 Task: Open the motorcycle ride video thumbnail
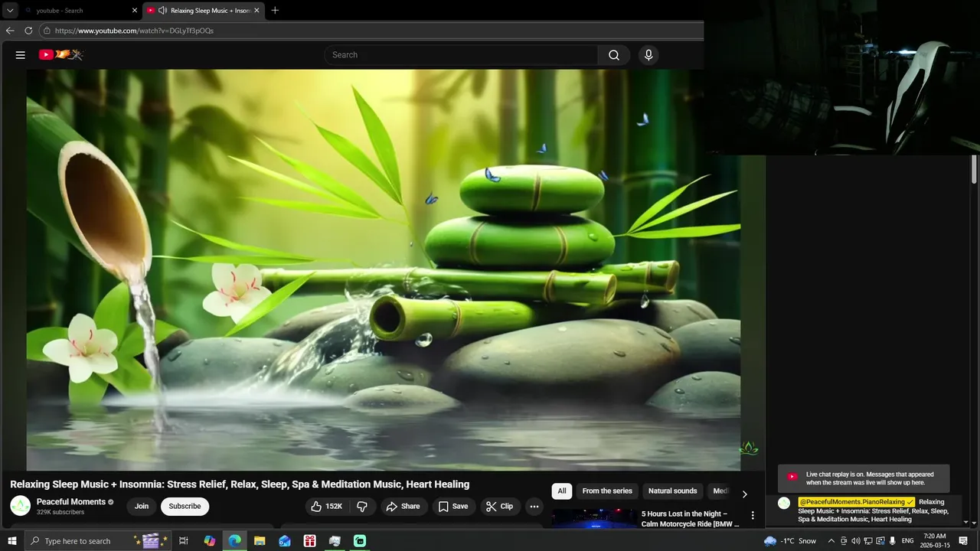pos(594,519)
